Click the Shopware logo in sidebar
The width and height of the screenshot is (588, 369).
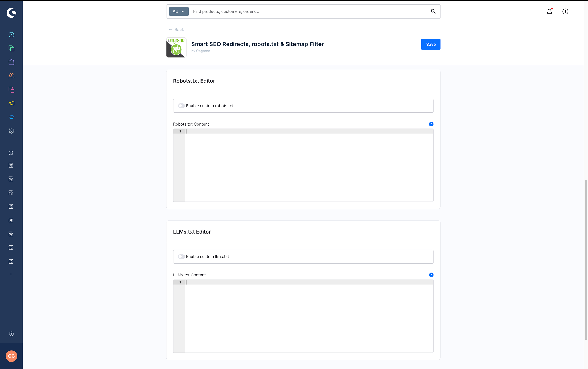(11, 13)
